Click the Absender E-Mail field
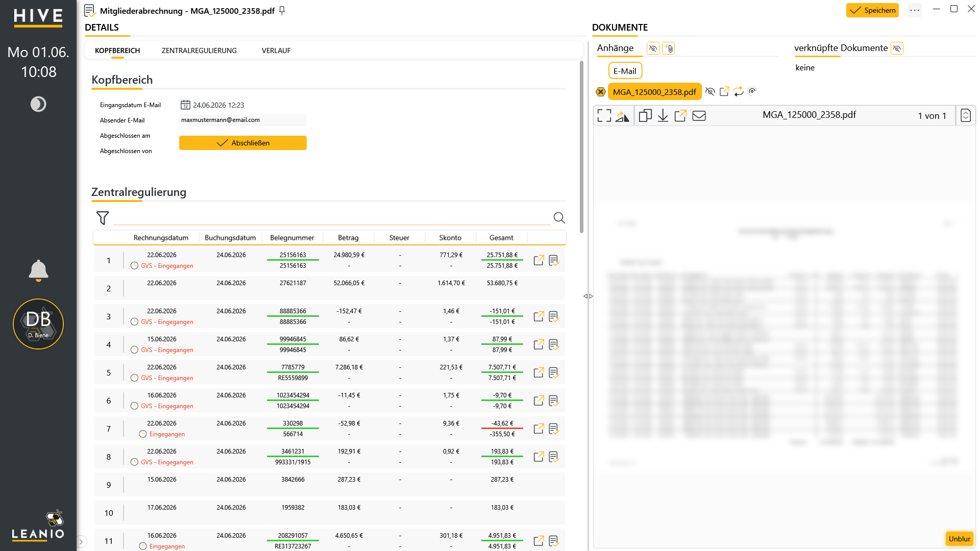Screen dimensions: 980x551 243,120
